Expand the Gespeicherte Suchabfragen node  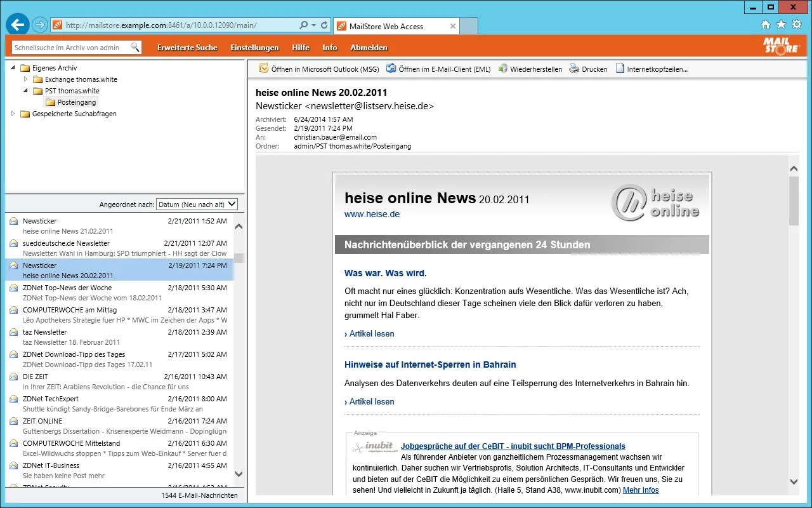click(13, 114)
